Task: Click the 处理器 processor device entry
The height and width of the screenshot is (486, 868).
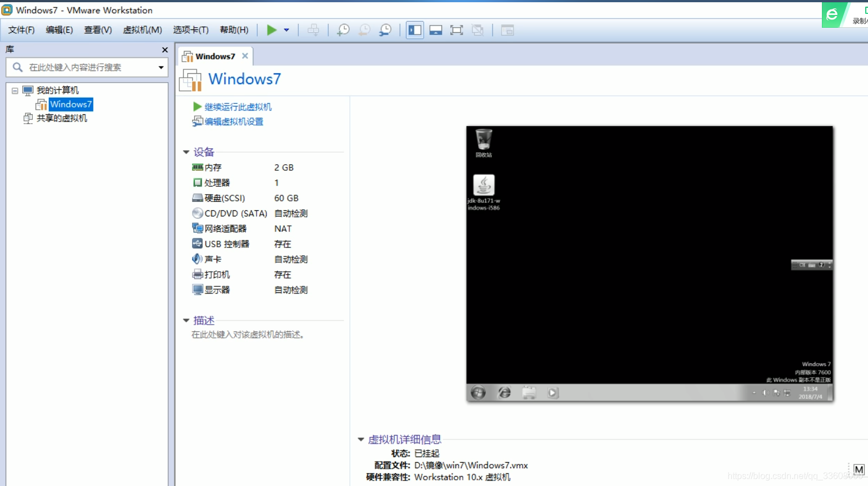Action: click(217, 183)
